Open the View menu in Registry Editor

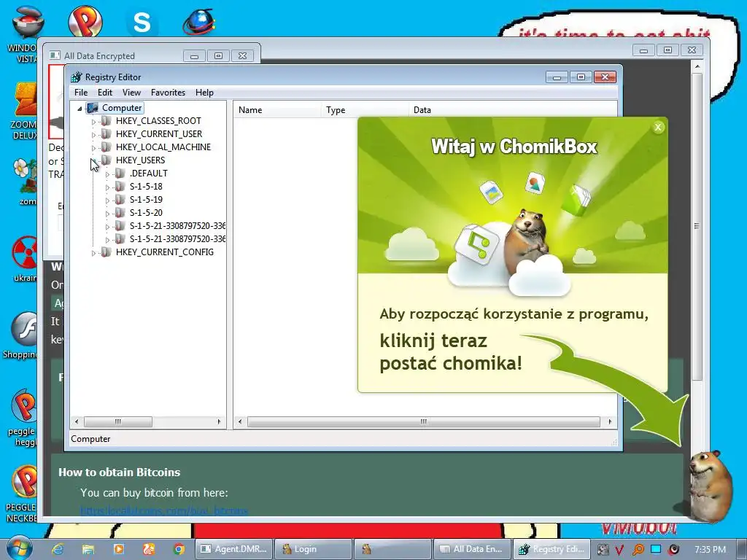(131, 93)
